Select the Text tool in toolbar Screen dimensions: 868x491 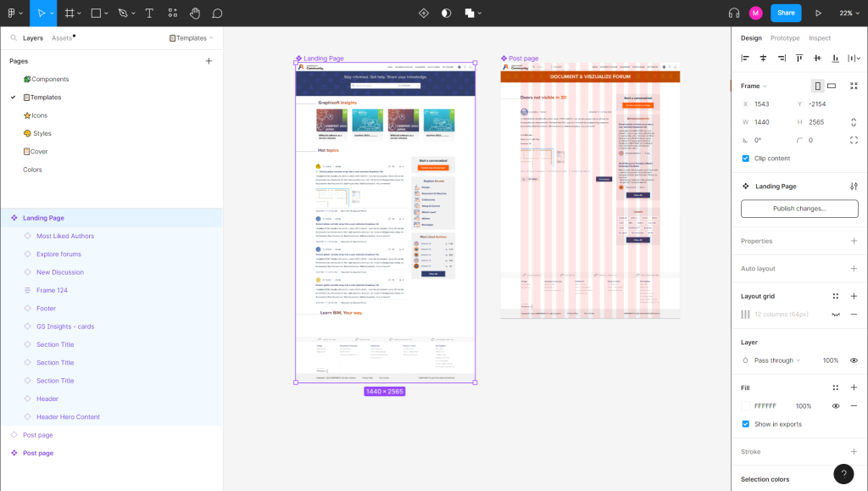coord(149,13)
